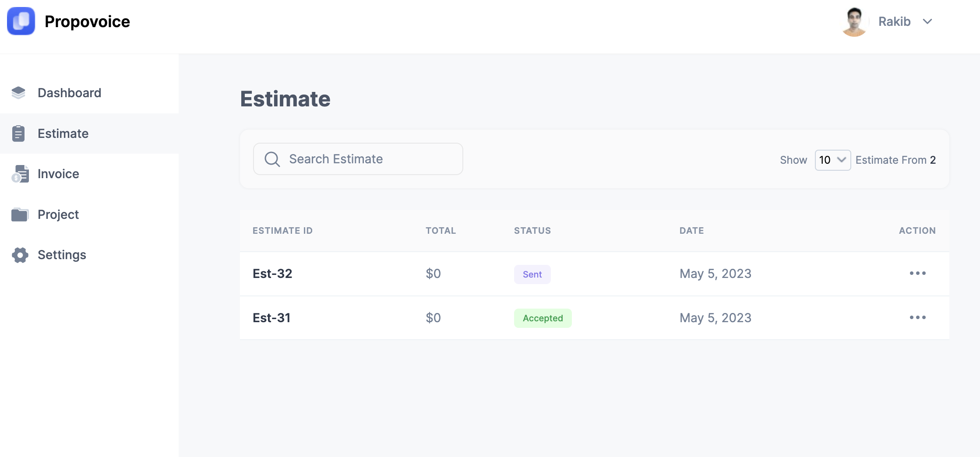Open estimate Est-32
This screenshot has width=980, height=457.
272,274
